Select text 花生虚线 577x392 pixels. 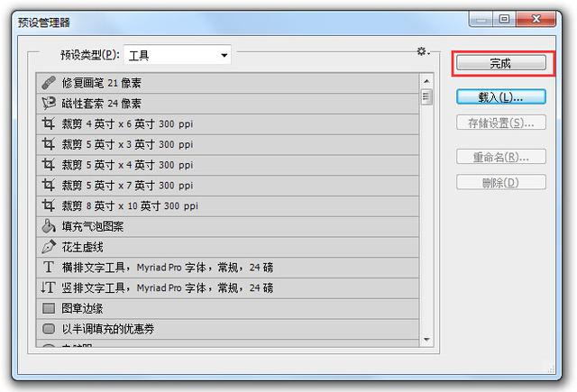point(82,247)
